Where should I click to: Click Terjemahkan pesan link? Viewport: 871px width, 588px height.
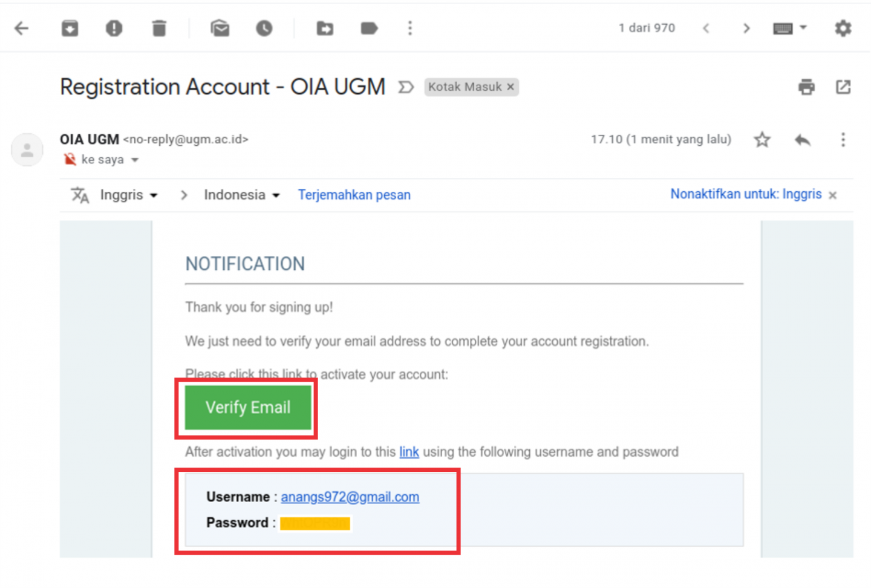(x=354, y=195)
